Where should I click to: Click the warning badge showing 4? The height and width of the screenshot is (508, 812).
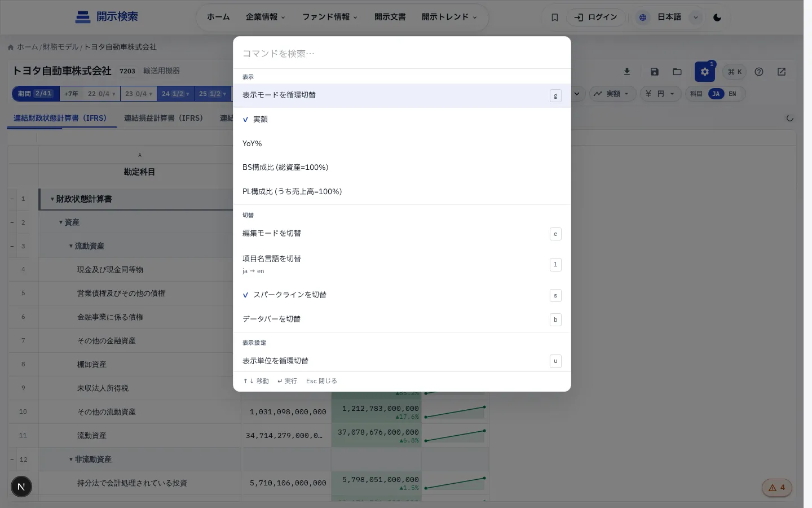point(777,488)
